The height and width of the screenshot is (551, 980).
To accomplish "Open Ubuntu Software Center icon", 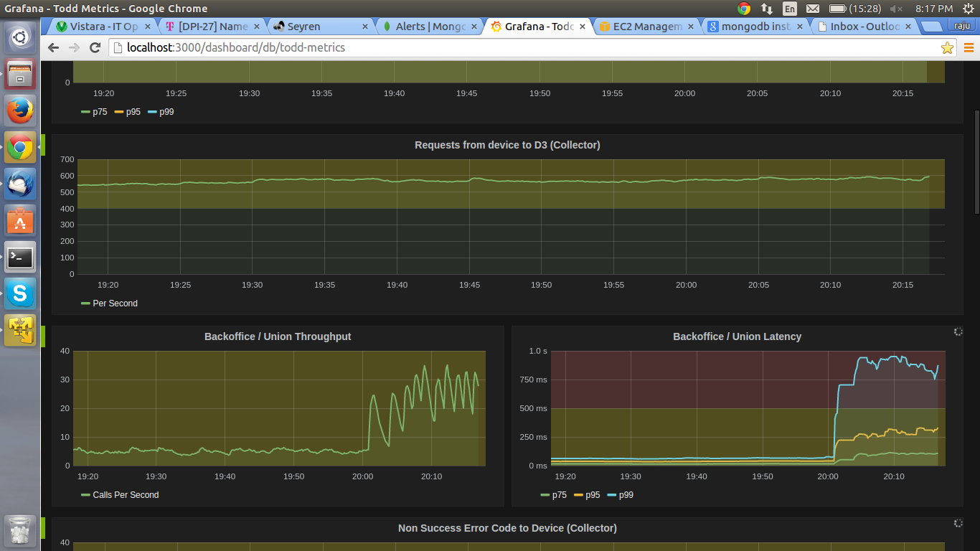I will [20, 220].
